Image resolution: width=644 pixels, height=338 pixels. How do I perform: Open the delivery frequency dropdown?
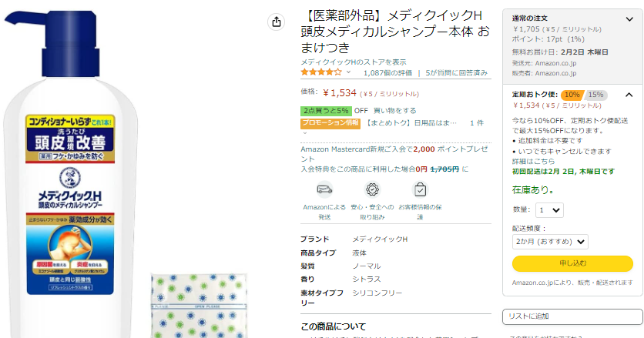(550, 242)
